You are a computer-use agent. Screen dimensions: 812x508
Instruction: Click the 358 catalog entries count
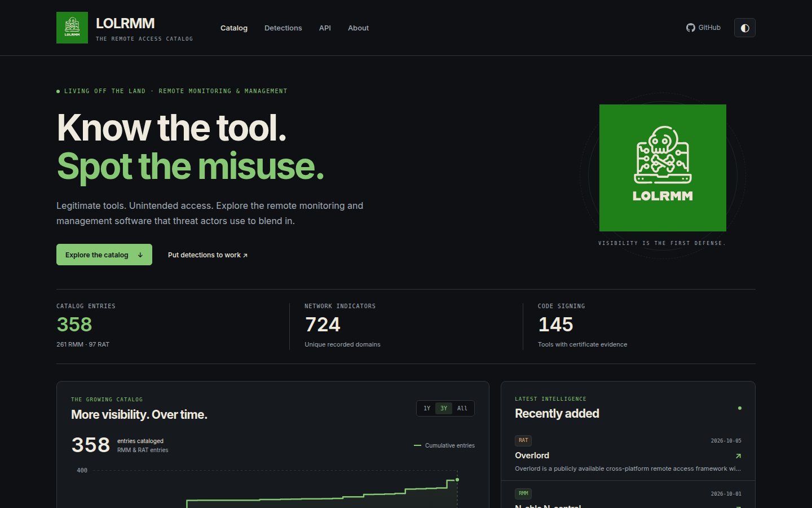[x=74, y=325]
